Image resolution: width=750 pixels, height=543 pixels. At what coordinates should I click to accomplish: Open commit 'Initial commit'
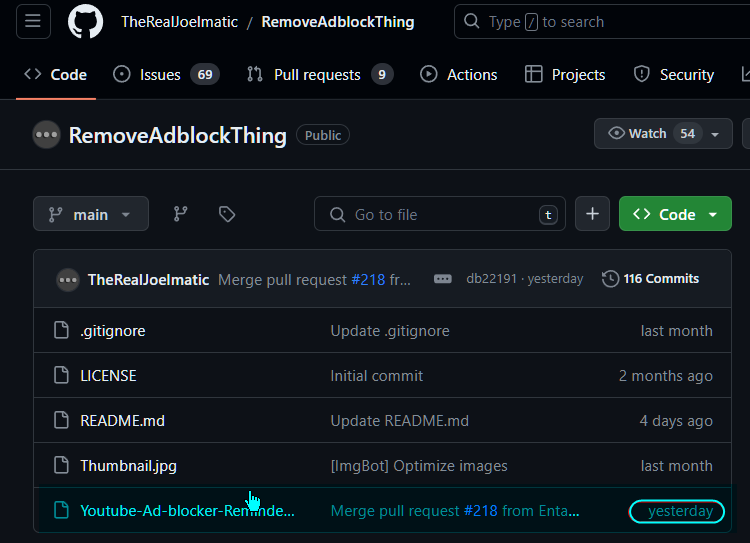pyautogui.click(x=376, y=376)
